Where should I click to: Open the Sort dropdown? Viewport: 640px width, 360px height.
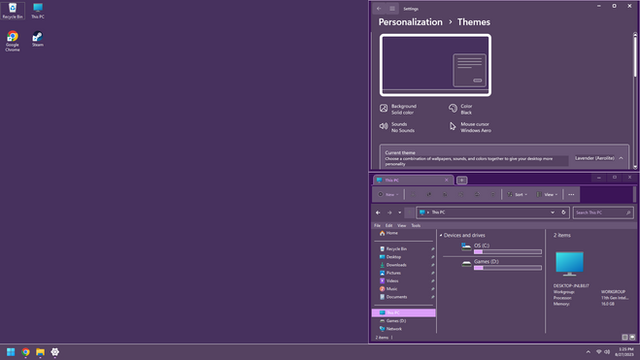click(517, 194)
